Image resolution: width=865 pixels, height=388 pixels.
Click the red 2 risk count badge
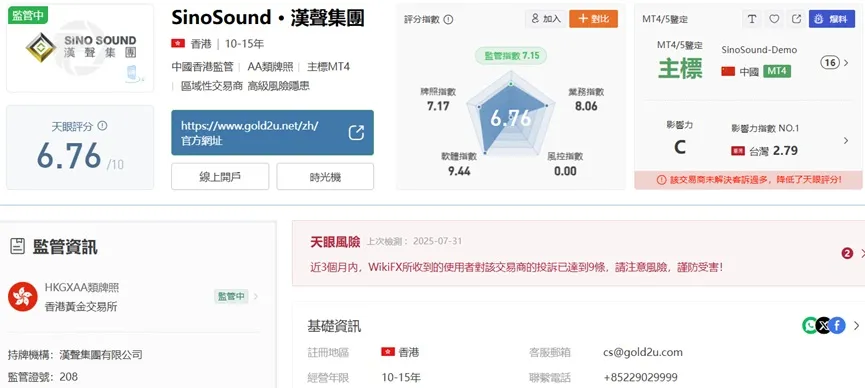coord(847,253)
